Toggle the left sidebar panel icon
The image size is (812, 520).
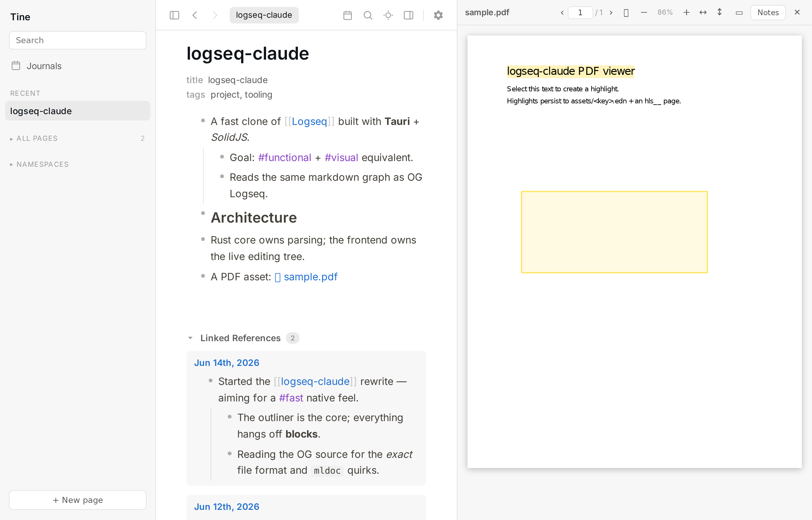174,15
